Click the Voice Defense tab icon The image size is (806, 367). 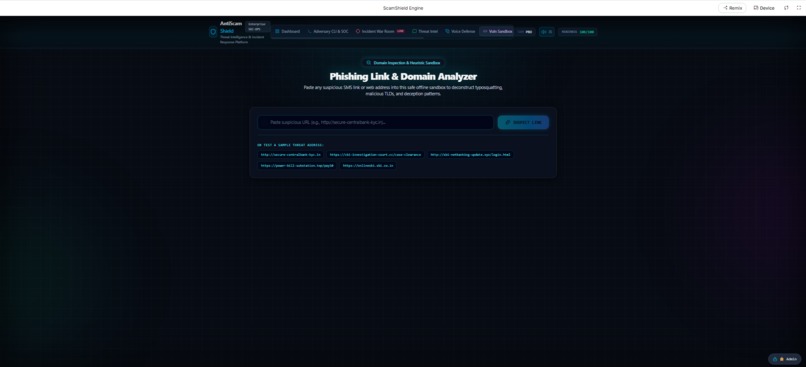(447, 31)
